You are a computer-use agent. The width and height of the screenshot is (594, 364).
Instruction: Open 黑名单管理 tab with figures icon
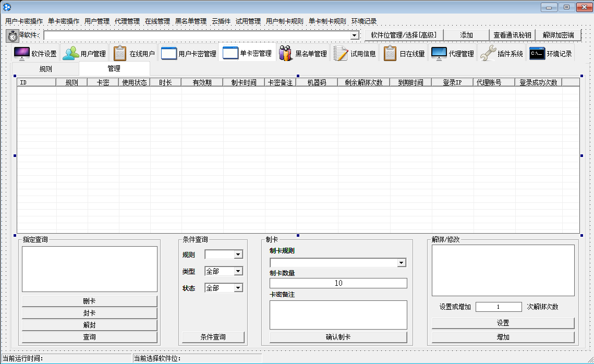tap(303, 54)
